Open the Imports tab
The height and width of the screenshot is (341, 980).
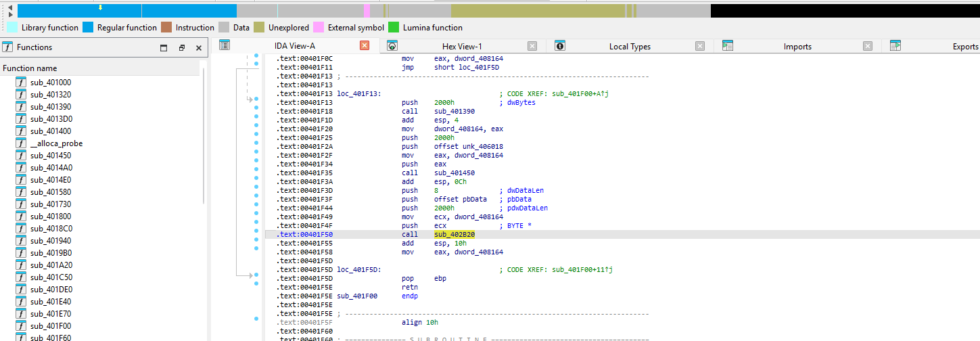tap(797, 46)
